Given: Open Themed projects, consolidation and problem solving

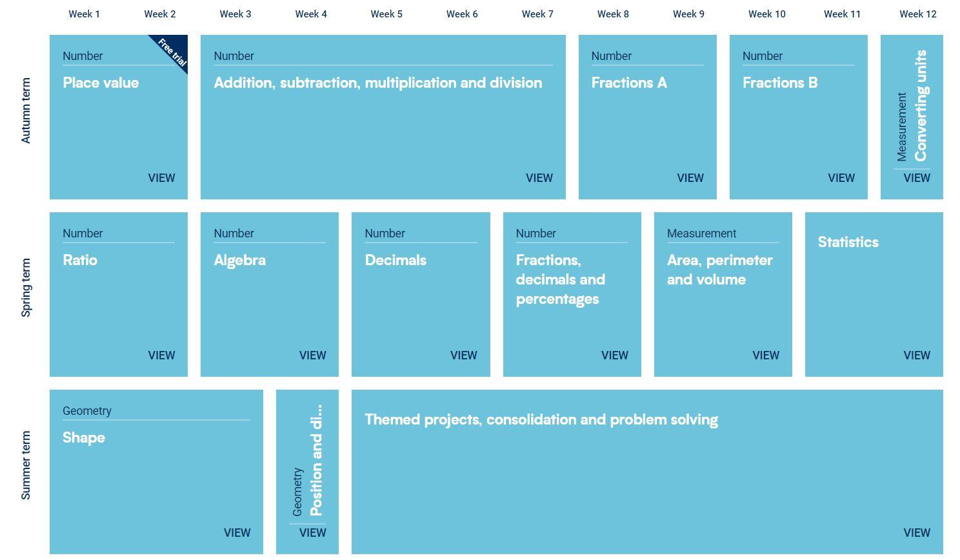Looking at the screenshot, I should tap(541, 419).
